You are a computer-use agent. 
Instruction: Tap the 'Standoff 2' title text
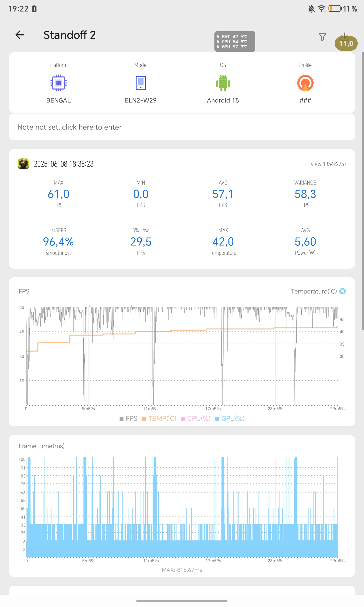point(69,35)
